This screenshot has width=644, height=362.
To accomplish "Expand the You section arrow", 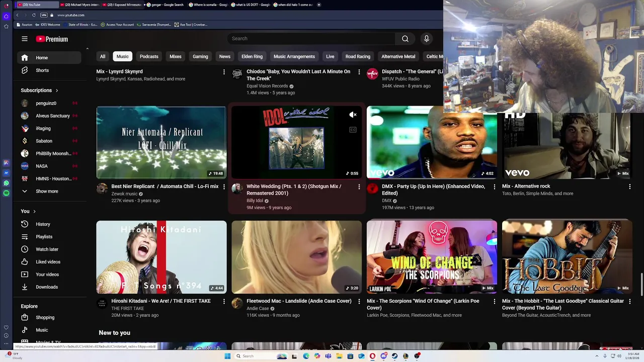I will pyautogui.click(x=34, y=212).
